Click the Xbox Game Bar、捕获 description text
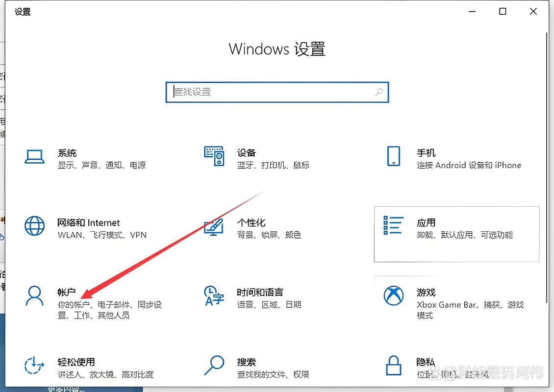 469,304
